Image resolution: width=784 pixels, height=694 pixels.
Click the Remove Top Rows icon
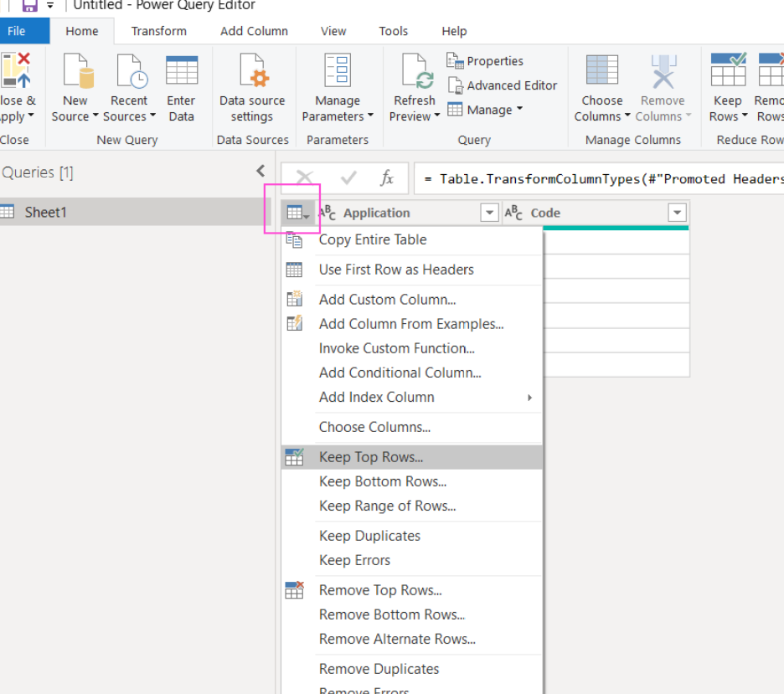294,589
